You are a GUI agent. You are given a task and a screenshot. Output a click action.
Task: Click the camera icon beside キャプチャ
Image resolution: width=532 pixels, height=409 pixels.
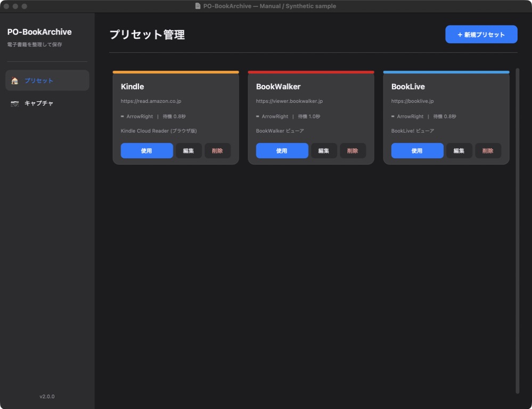14,103
